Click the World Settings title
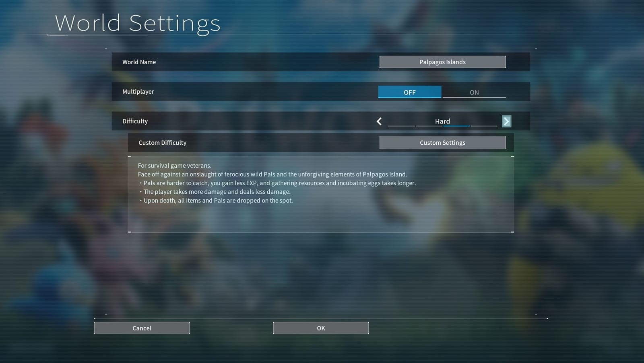This screenshot has height=363, width=644. pos(137,23)
